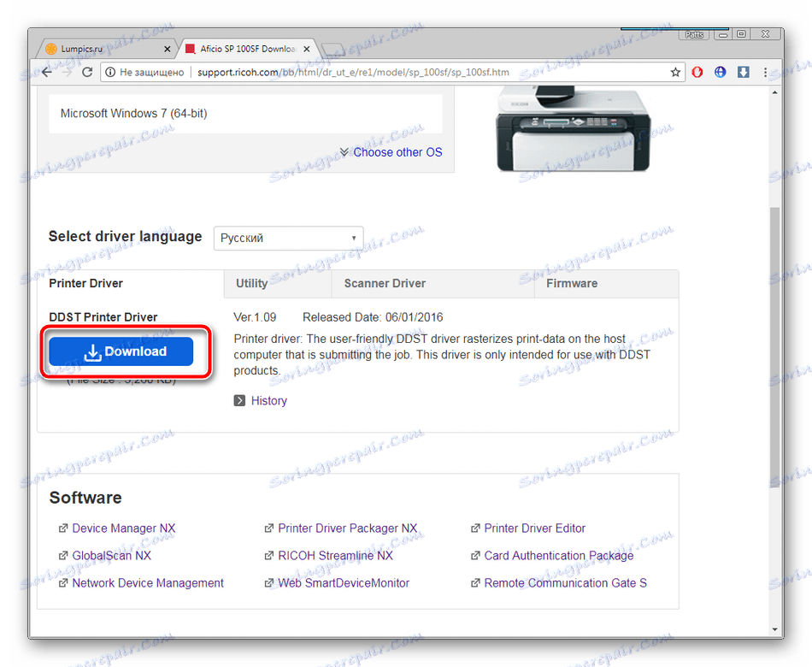
Task: Switch to the Lumpics.ru tab
Action: [x=106, y=49]
